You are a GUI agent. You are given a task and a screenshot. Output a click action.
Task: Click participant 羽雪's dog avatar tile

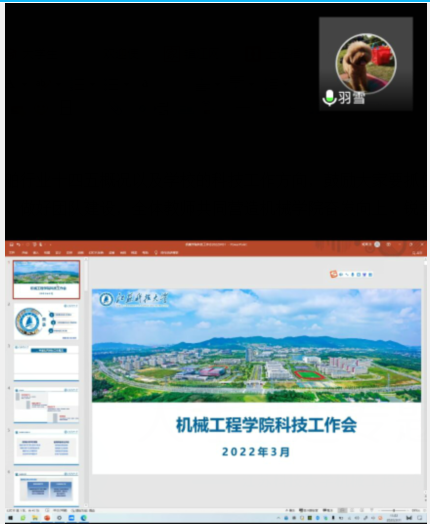click(x=366, y=63)
